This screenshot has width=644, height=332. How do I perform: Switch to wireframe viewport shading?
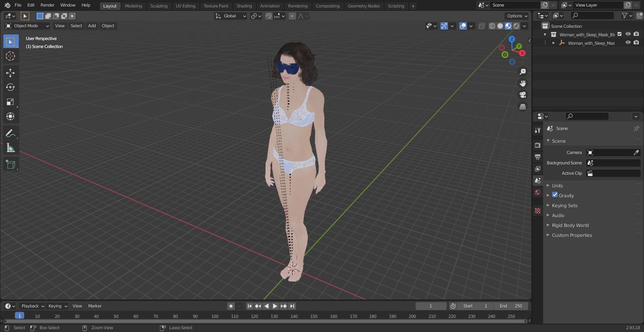point(492,26)
